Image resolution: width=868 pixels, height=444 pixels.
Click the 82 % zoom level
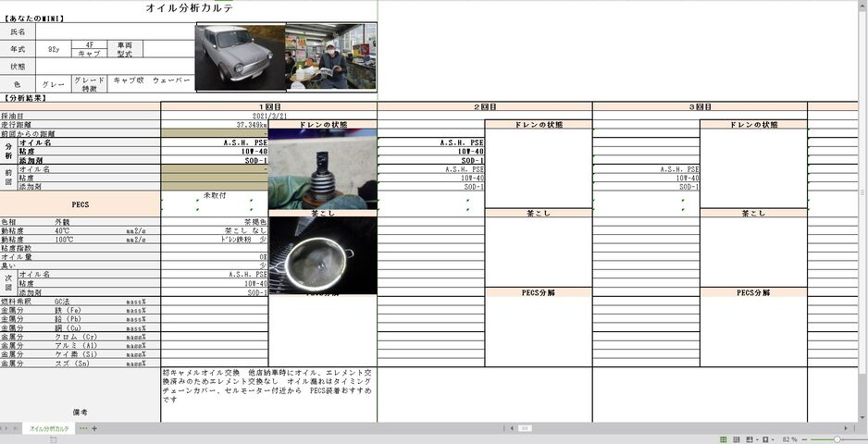pos(789,439)
